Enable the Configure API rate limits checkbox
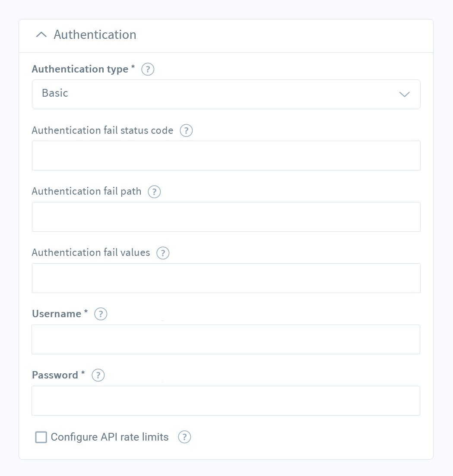The height and width of the screenshot is (476, 453). pyautogui.click(x=41, y=437)
